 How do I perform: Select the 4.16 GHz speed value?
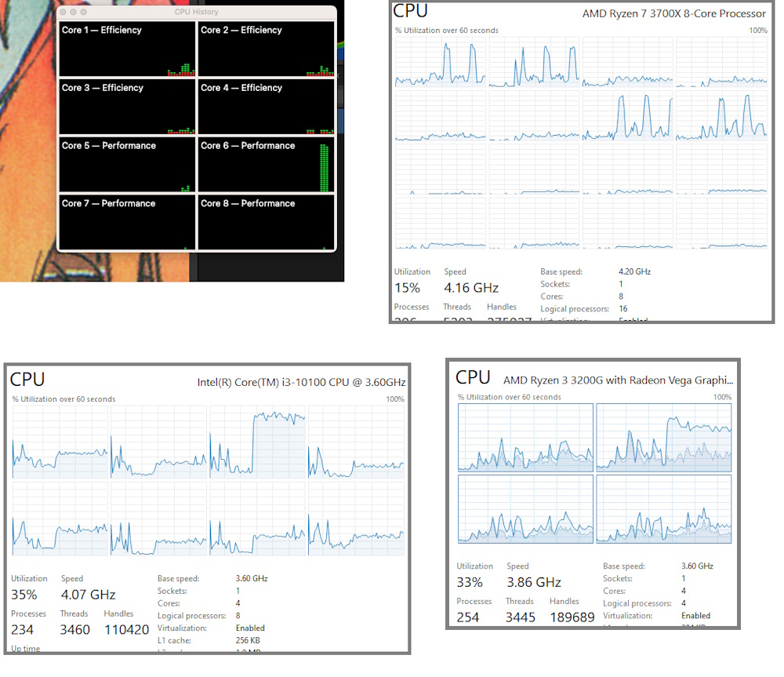[x=471, y=288]
